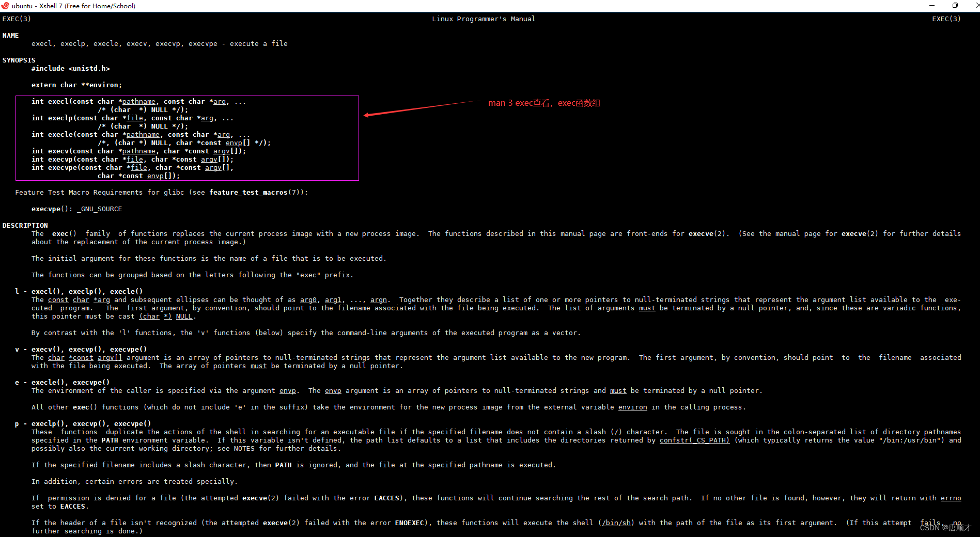
Task: Click underlined 'errno' word
Action: tap(951, 498)
